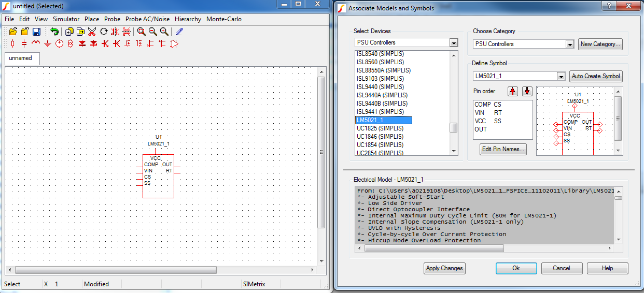This screenshot has height=293, width=644.
Task: Select the COMP pin in the pin order list
Action: click(x=482, y=105)
